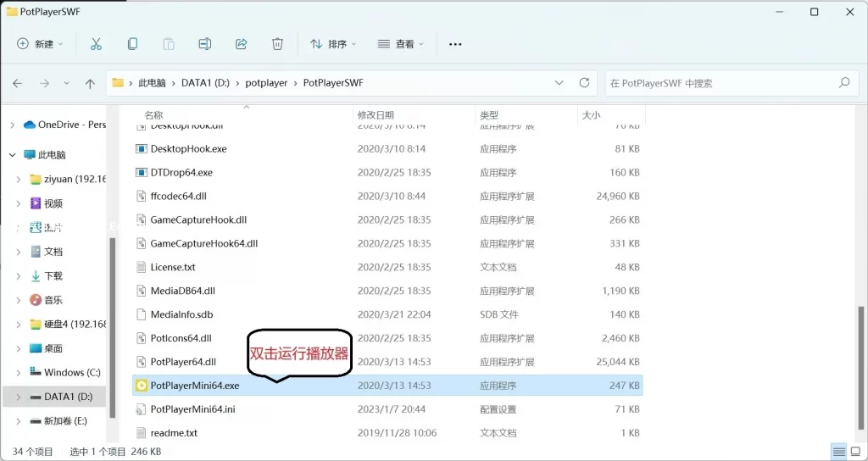This screenshot has width=868, height=461.
Task: Open the New (新建) dropdown
Action: pos(40,44)
